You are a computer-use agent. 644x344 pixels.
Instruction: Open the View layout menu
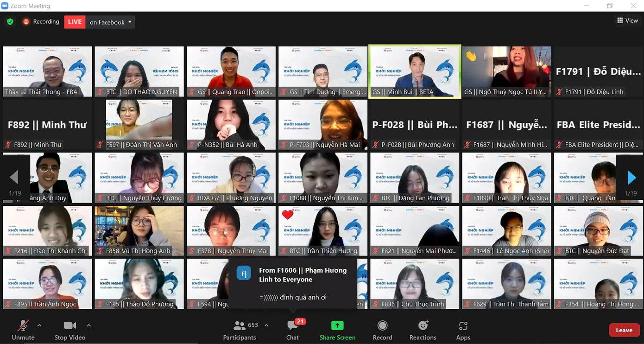click(x=627, y=20)
